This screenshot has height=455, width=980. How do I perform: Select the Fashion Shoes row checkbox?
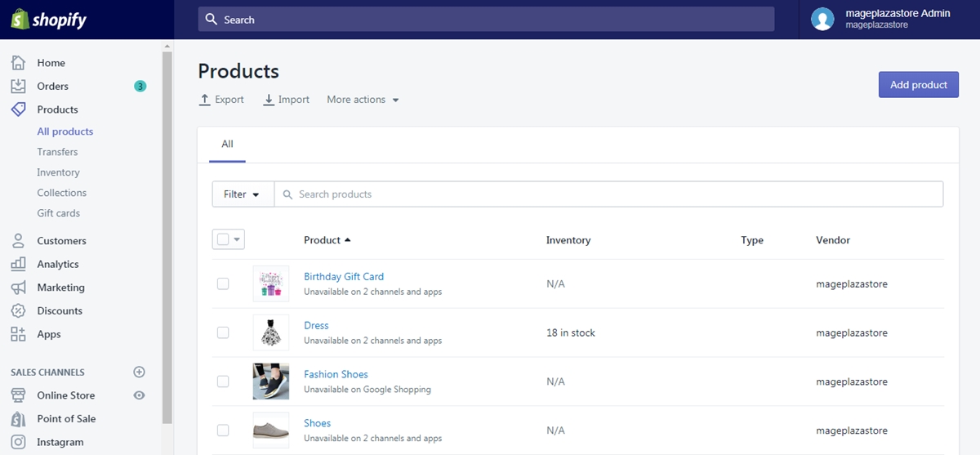tap(223, 381)
